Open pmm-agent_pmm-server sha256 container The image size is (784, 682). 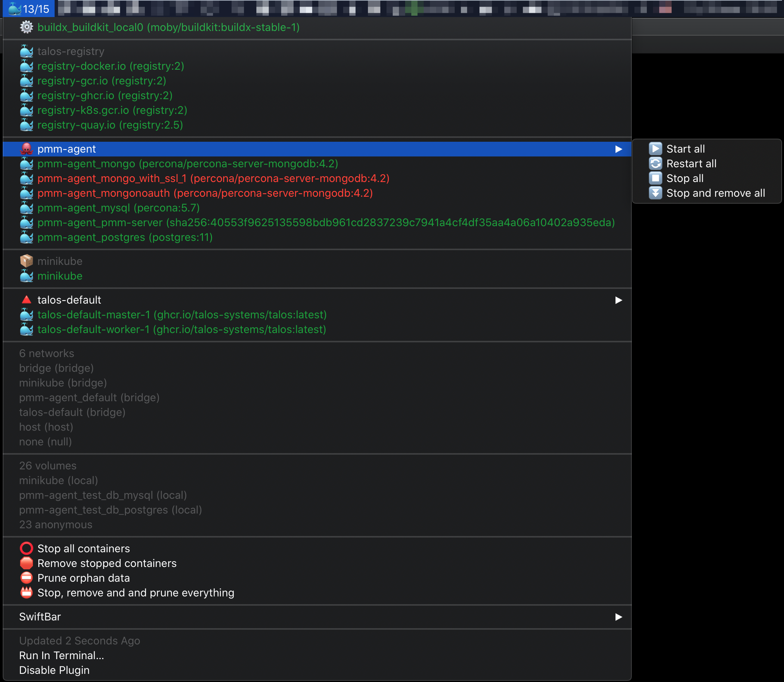pos(317,223)
